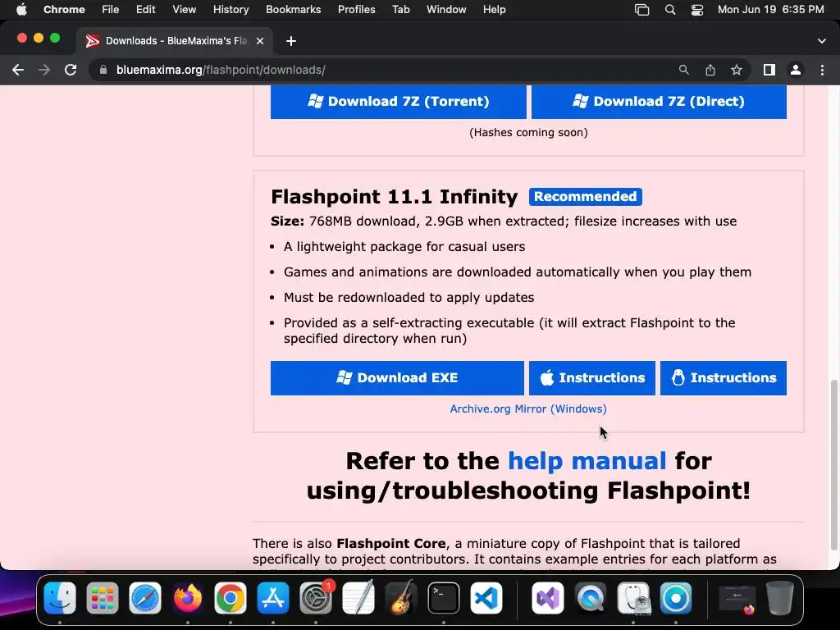840x630 pixels.
Task: Click the browser forward arrow
Action: 44,70
